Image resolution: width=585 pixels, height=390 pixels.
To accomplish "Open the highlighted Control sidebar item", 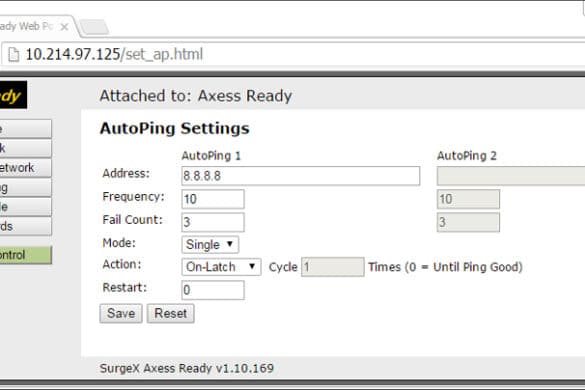I will point(25,255).
